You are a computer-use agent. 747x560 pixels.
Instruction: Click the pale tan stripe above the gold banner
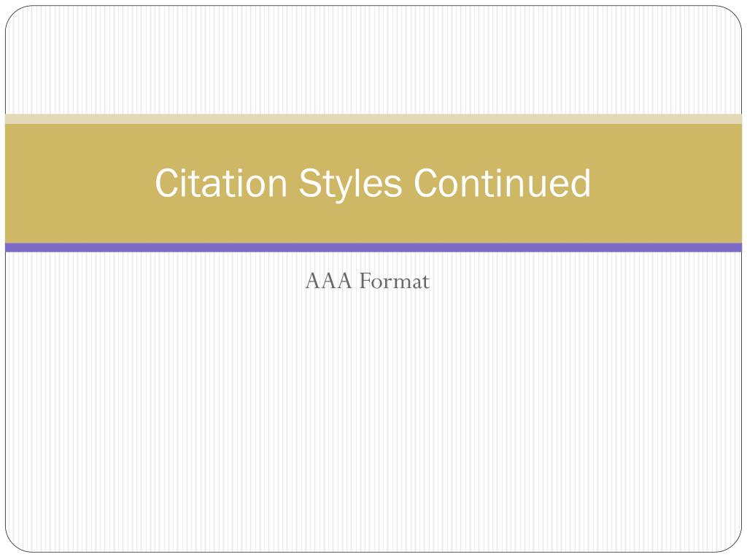click(x=373, y=119)
